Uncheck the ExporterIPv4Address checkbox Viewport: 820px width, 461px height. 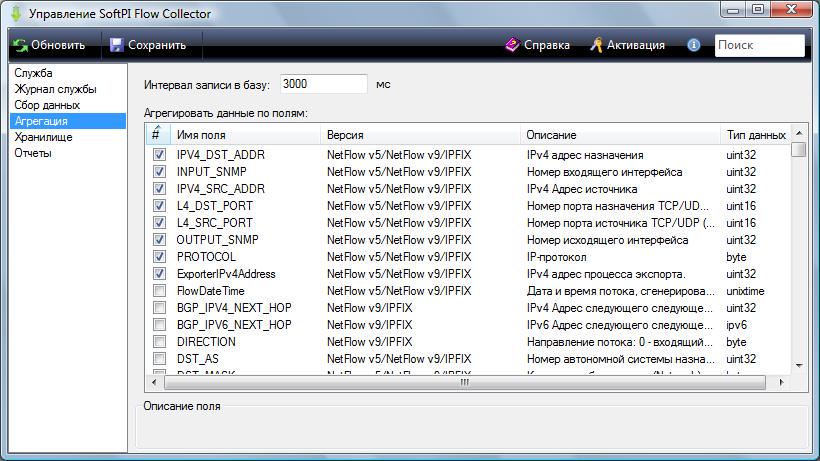160,274
